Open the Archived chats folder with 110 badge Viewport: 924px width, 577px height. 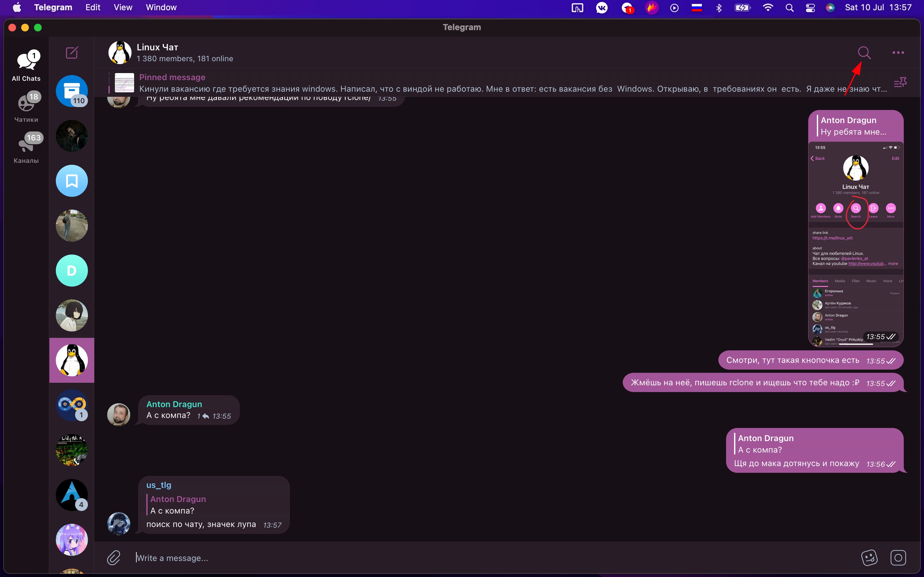72,91
